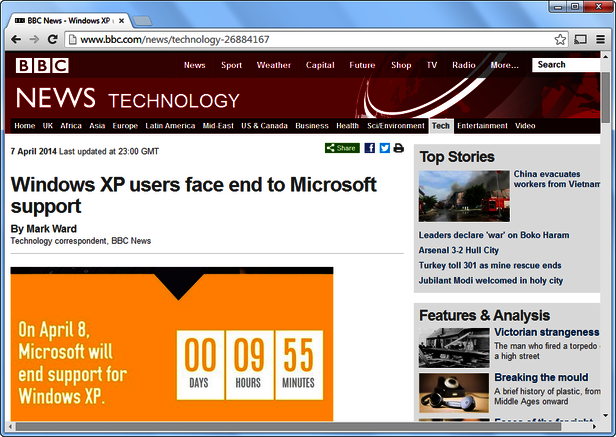Open the Chrome hamburger menu
The width and height of the screenshot is (616, 437).
point(601,39)
